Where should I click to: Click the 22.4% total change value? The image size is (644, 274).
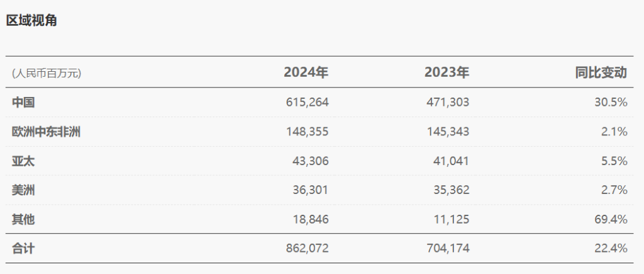(611, 249)
